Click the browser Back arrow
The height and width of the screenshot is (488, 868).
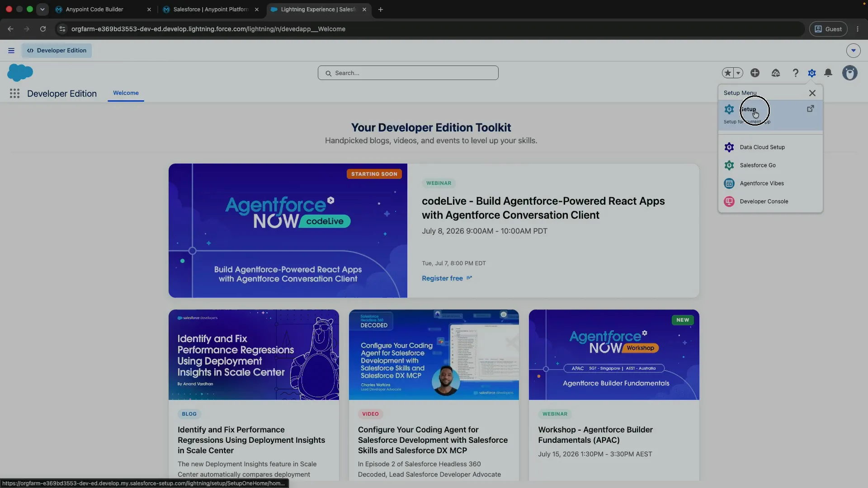pyautogui.click(x=10, y=29)
